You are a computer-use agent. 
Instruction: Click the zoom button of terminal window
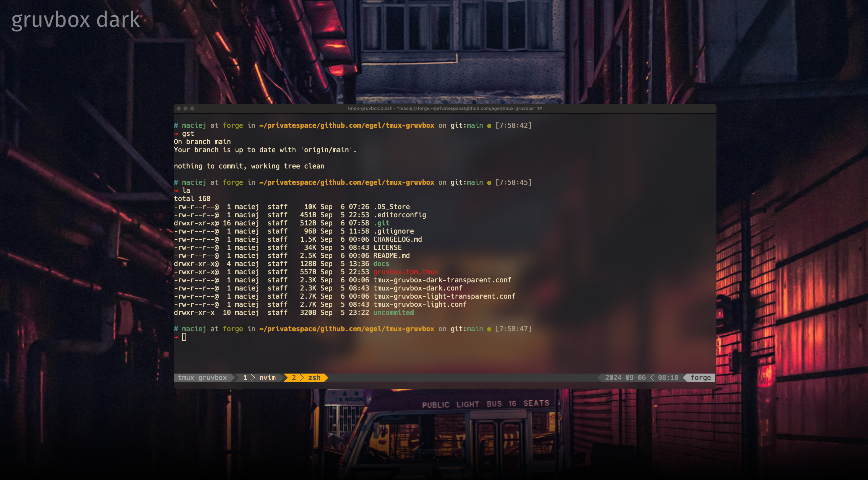(192, 108)
